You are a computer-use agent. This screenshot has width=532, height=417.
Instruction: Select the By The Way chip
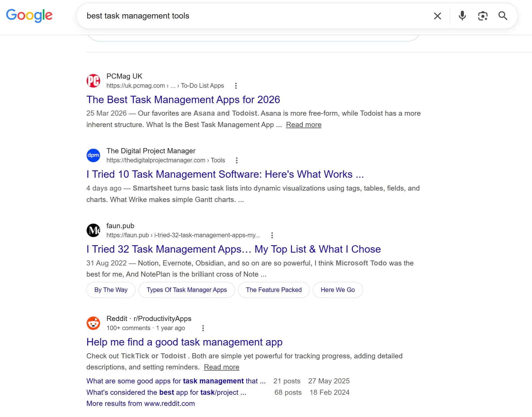coord(111,290)
